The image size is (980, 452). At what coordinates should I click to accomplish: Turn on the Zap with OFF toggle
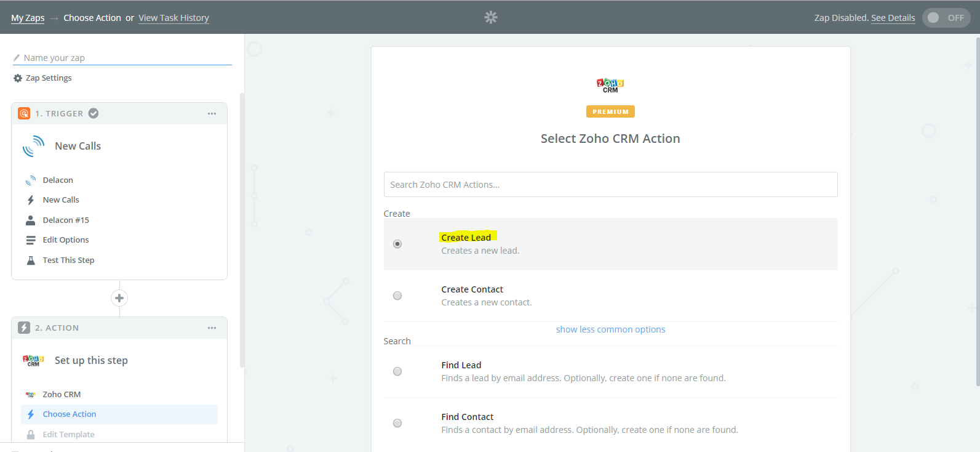click(946, 18)
